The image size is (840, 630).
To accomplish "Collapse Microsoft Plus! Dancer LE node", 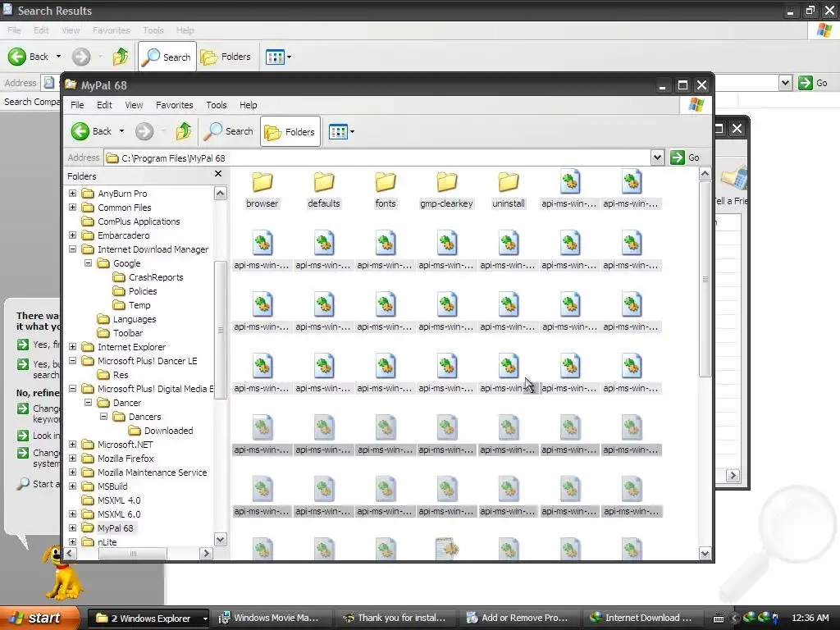I will point(73,361).
